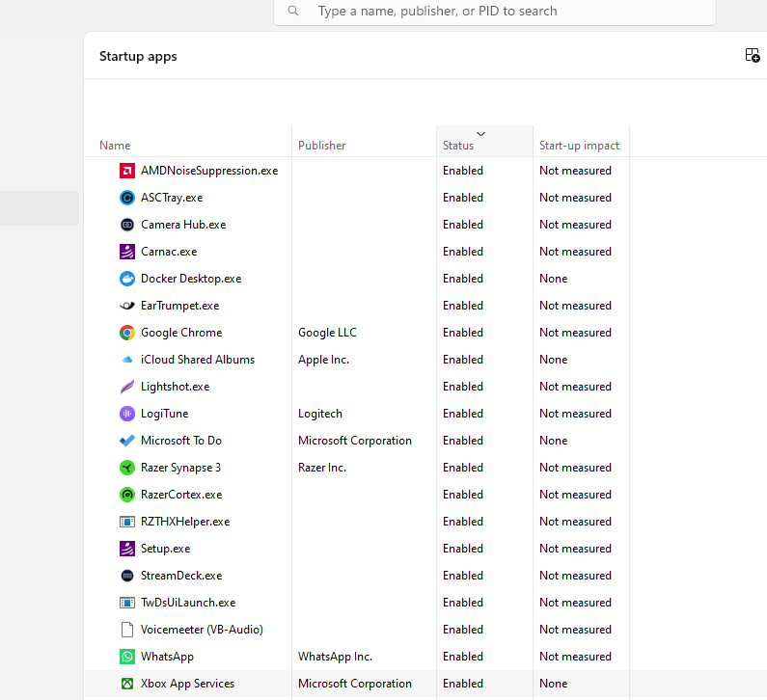Select the Docker Desktop.exe row name
This screenshot has width=767, height=700.
click(191, 279)
